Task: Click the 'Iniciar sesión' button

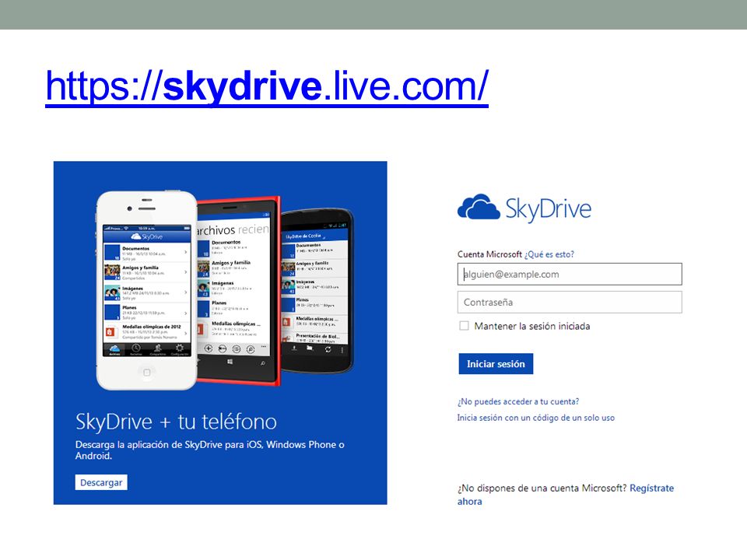Action: (496, 364)
